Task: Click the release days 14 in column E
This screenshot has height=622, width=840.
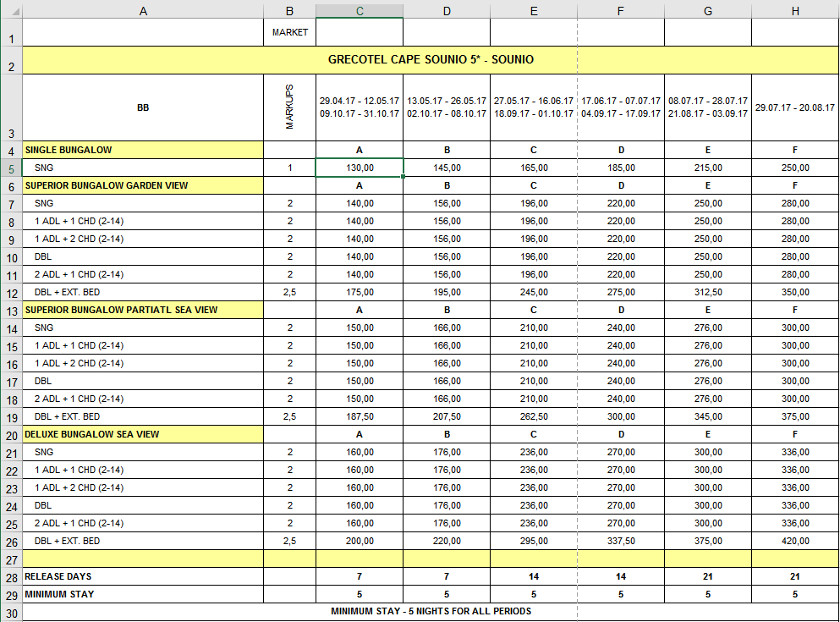Action: pos(534,576)
